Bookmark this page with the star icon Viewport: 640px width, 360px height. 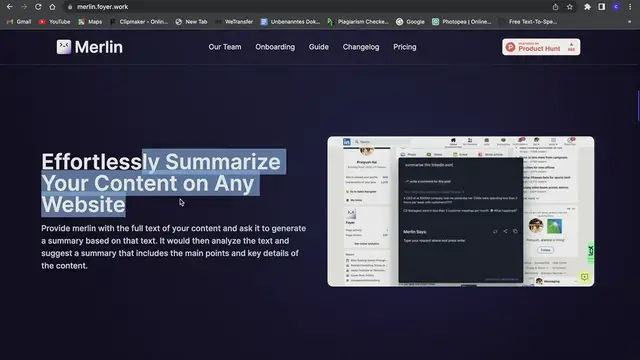pos(570,7)
